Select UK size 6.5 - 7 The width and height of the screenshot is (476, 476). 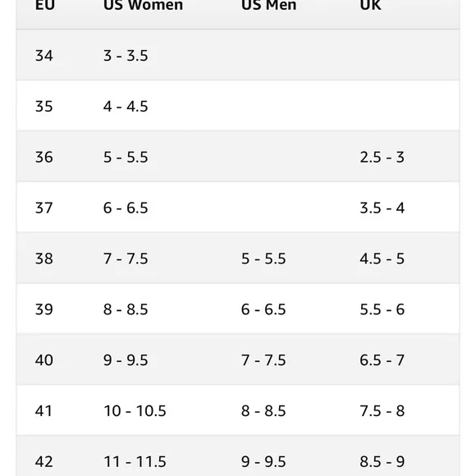point(382,360)
